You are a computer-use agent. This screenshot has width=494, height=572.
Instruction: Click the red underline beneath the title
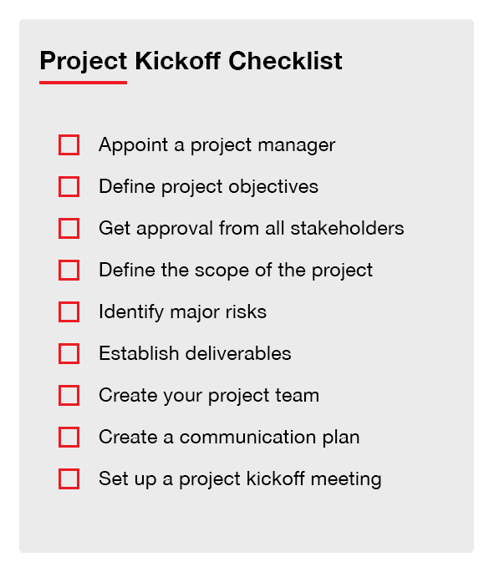click(x=83, y=83)
